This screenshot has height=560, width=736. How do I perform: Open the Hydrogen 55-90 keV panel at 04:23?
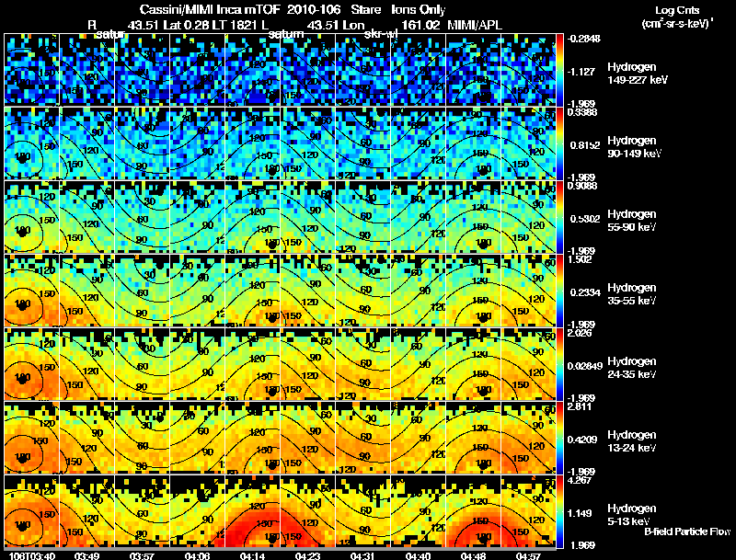click(x=307, y=217)
